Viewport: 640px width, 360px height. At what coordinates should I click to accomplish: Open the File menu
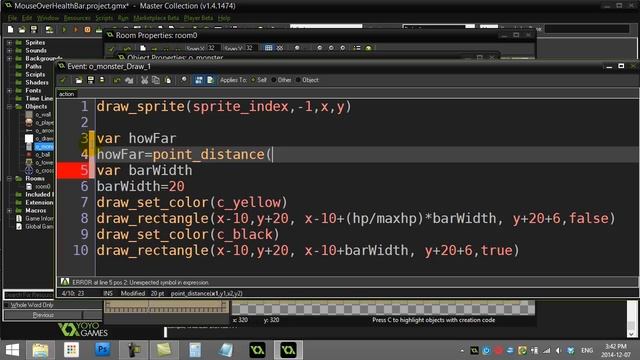(12, 18)
